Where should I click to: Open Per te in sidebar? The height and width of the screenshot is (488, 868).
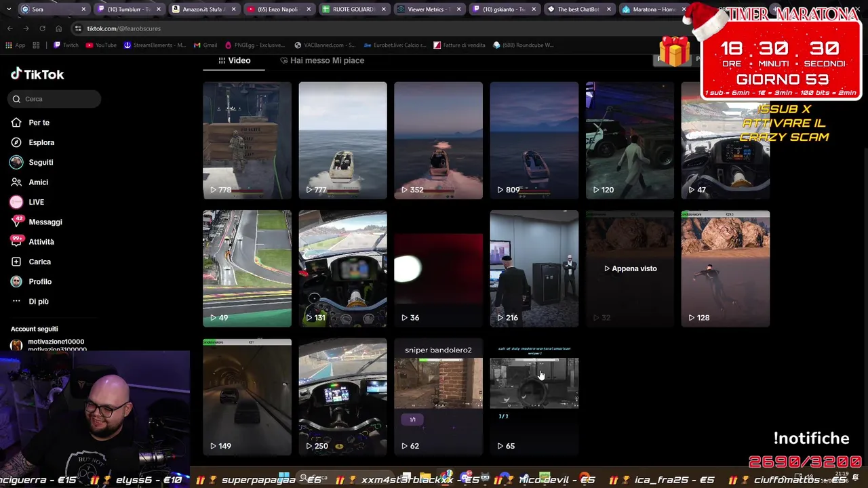click(39, 123)
